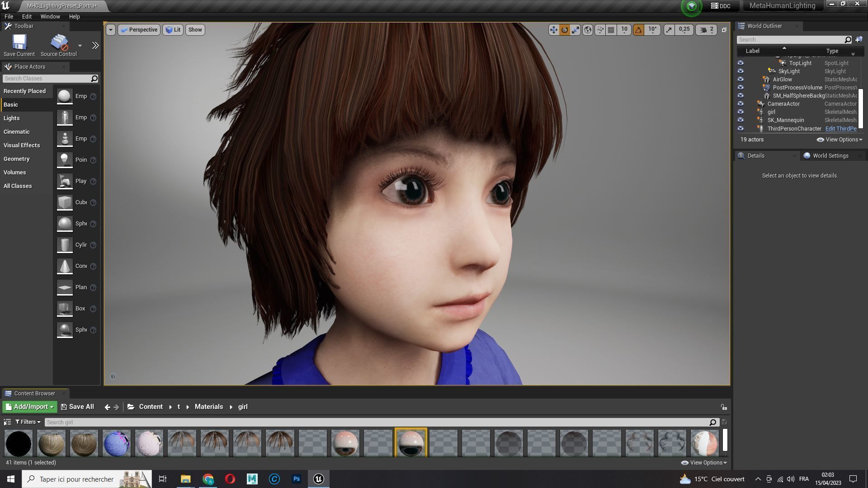
Task: Toggle rotation angle snapping
Action: click(x=638, y=30)
